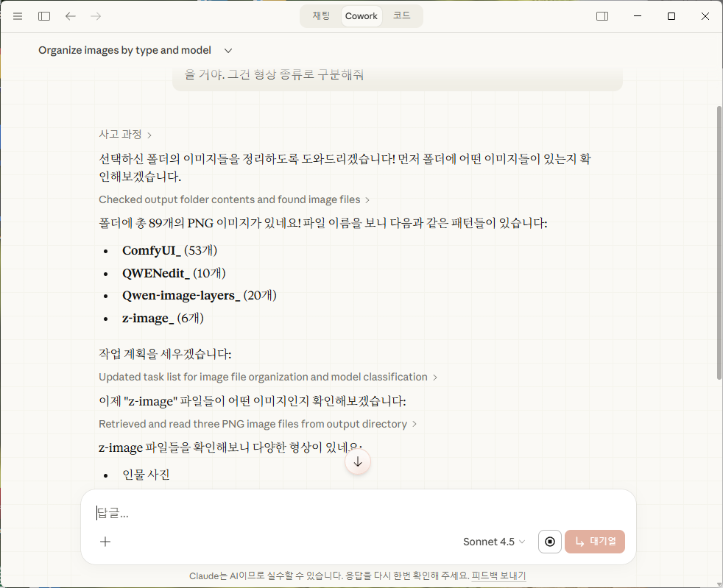Toggle the left sidebar panel icon
The width and height of the screenshot is (723, 588).
coord(44,16)
